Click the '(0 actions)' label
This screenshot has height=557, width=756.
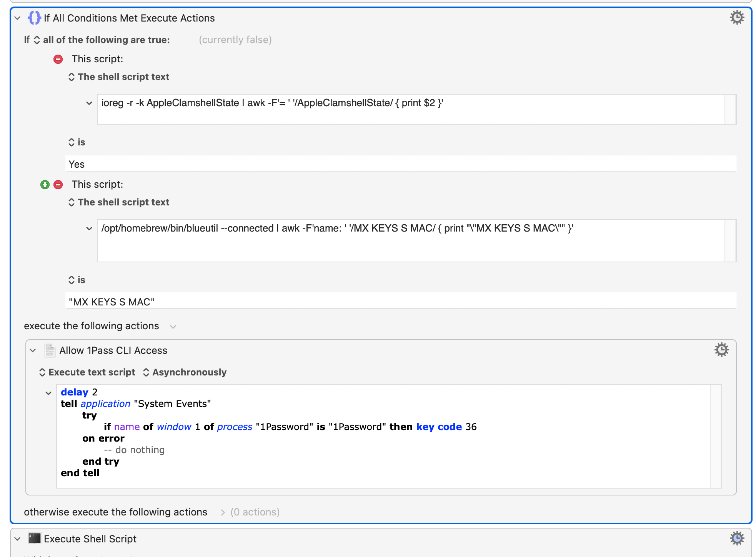coord(255,512)
